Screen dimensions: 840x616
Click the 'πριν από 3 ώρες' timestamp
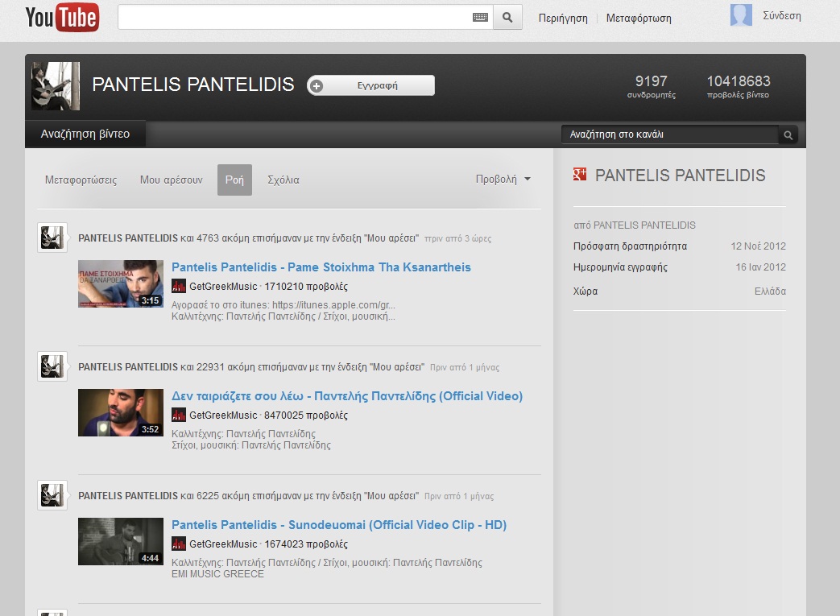click(x=458, y=239)
